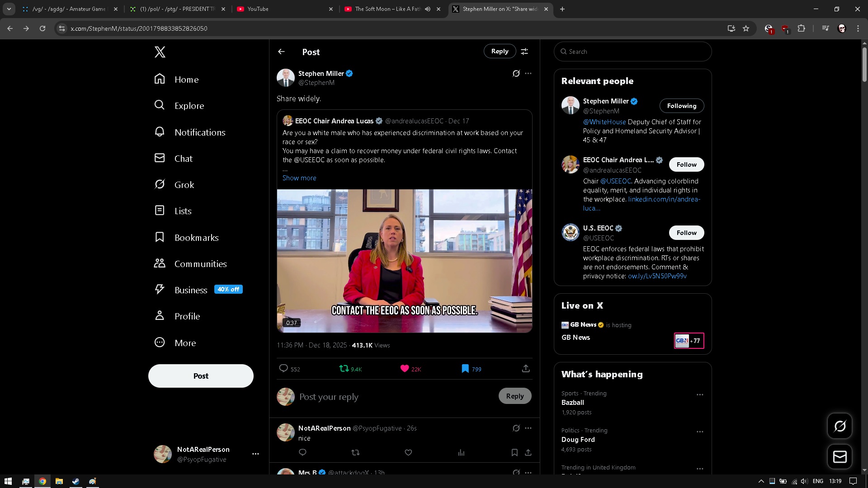Click the reply settings filter icon
The width and height of the screenshot is (868, 488).
[524, 52]
